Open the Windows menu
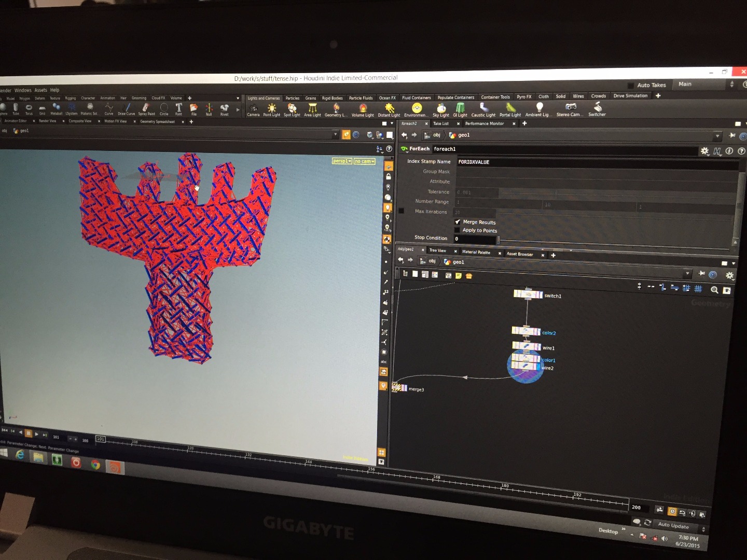The height and width of the screenshot is (560, 747). [23, 90]
